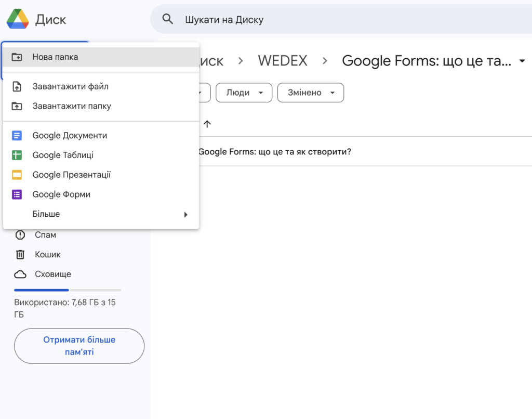
Task: Click the storage usage progress bar
Action: pyautogui.click(x=67, y=290)
